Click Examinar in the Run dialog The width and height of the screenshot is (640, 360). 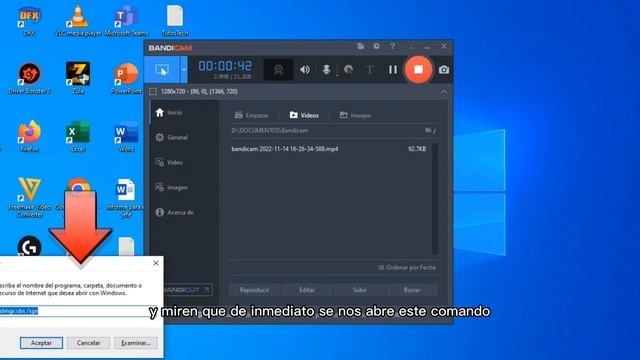click(136, 343)
